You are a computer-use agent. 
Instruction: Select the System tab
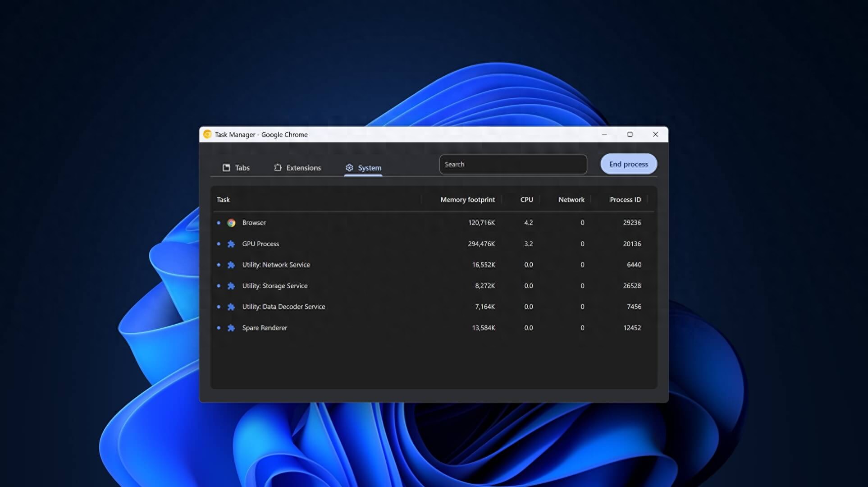363,168
